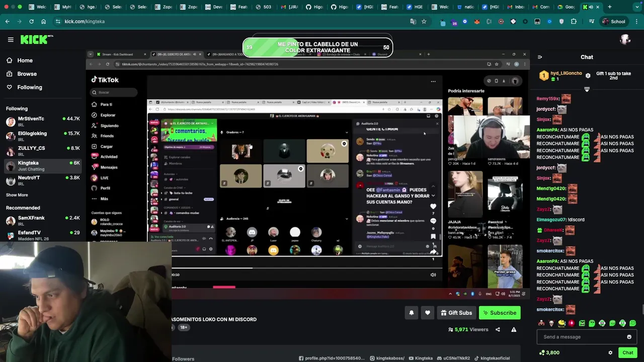The image size is (644, 362).
Task: Click the color poll progress bar overlay
Action: coord(317,47)
